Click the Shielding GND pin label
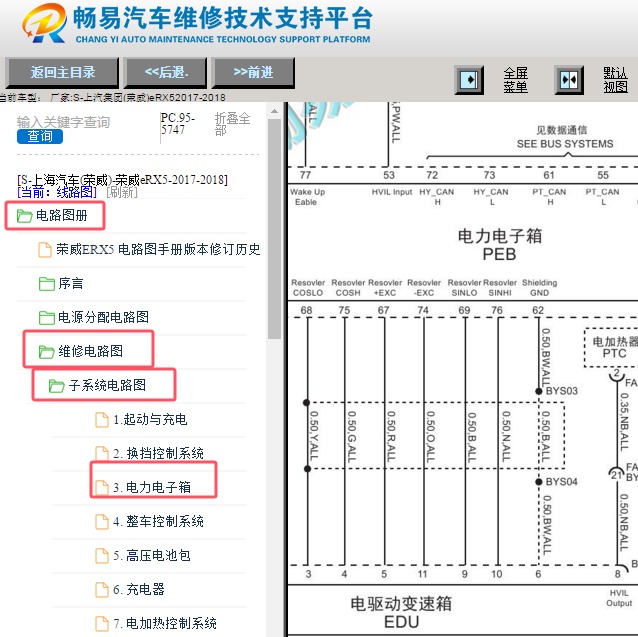This screenshot has width=638, height=637. 539,288
